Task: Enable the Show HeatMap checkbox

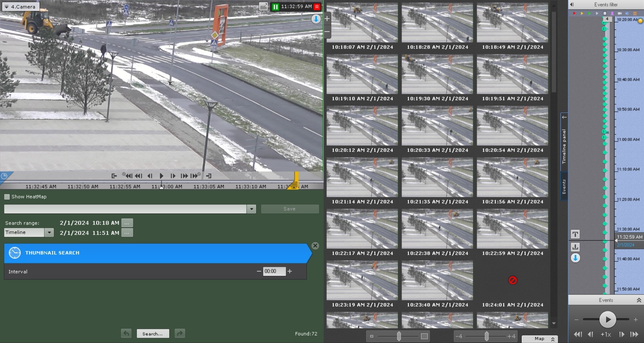Action: click(x=7, y=197)
